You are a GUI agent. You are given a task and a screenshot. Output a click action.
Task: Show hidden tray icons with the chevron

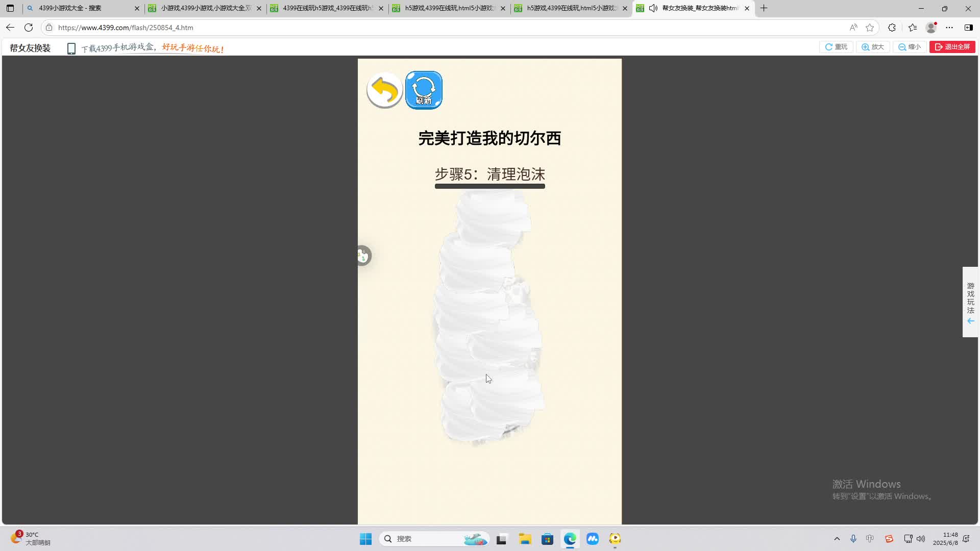coord(836,539)
